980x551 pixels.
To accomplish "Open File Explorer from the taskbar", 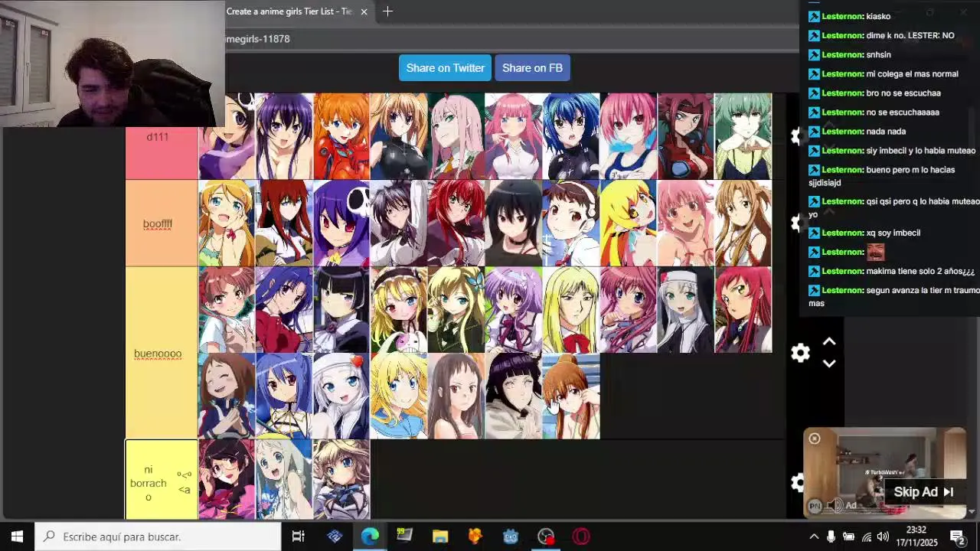I will pyautogui.click(x=440, y=536).
